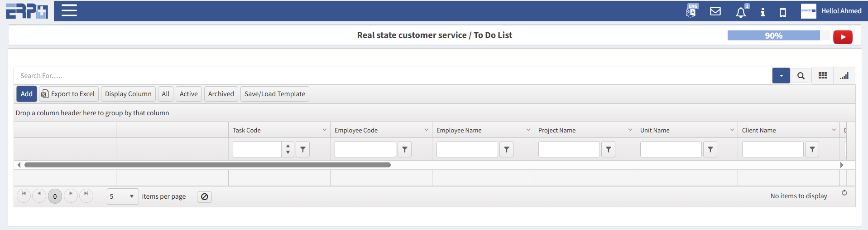Click the Employee Code filter funnel icon
Image resolution: width=868 pixels, height=230 pixels.
[405, 149]
